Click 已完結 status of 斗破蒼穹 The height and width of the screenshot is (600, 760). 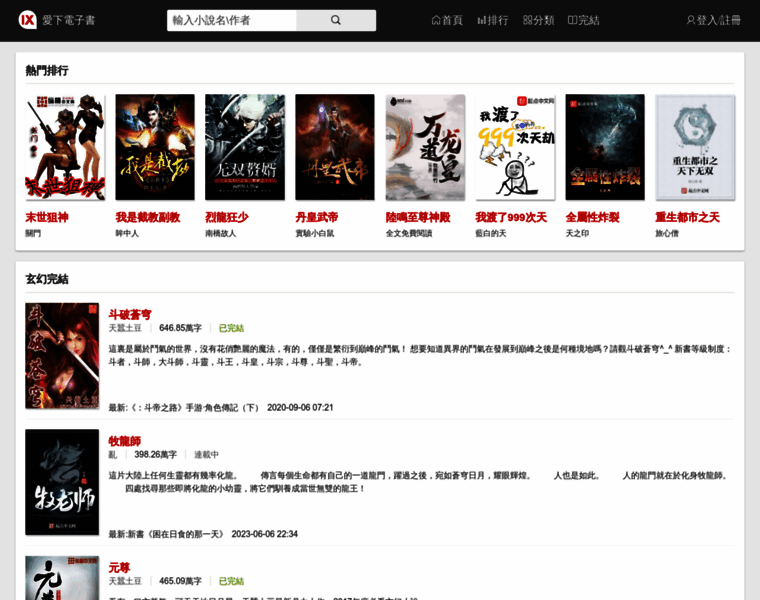click(x=231, y=328)
